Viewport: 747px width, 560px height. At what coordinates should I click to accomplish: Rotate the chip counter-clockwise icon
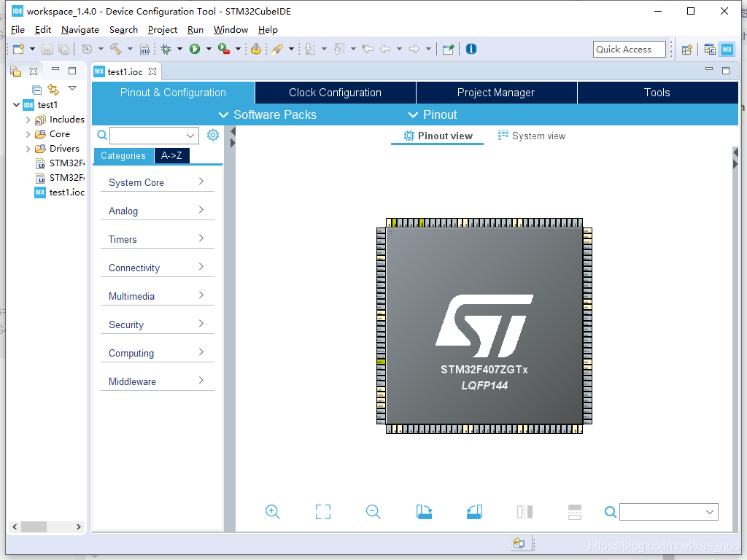pyautogui.click(x=474, y=512)
